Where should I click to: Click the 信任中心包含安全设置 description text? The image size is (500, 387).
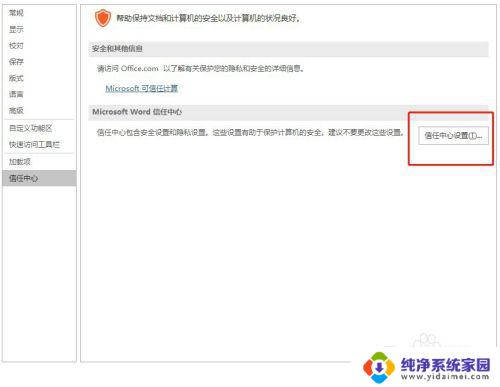click(x=250, y=133)
